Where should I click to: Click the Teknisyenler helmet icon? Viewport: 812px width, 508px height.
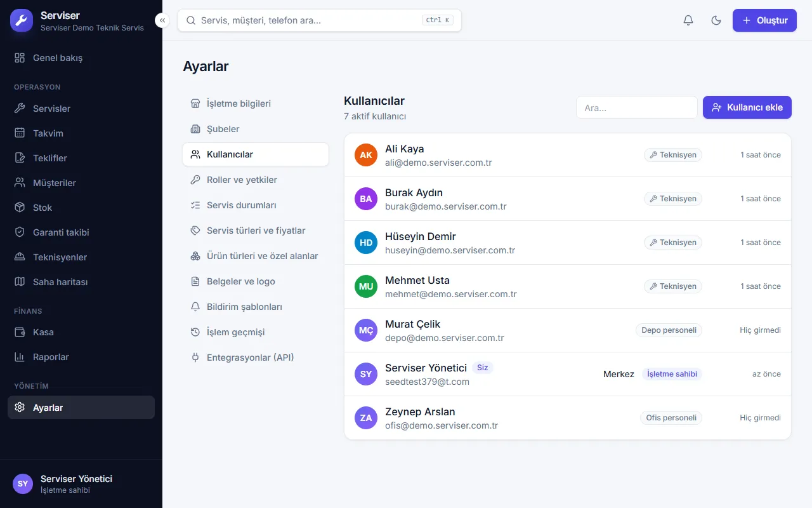point(20,257)
